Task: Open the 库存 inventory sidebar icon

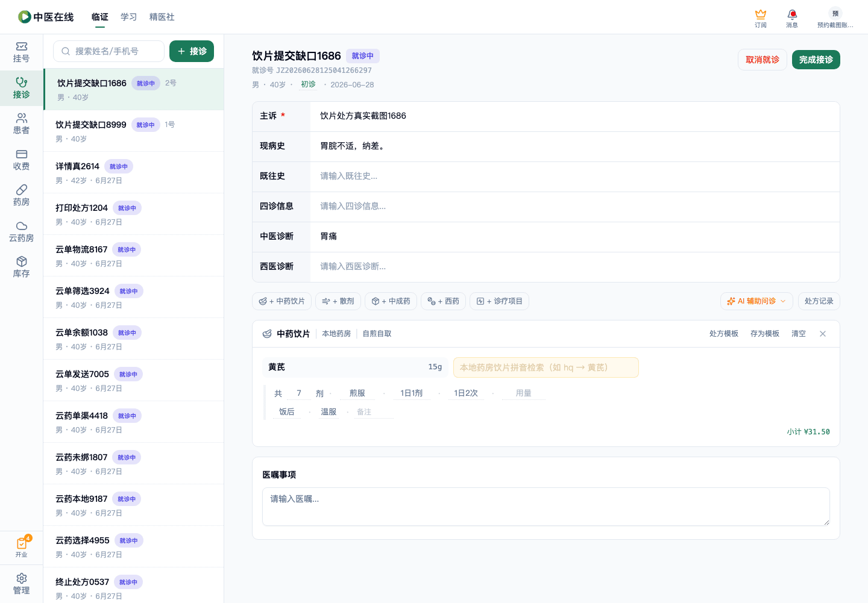Action: (21, 267)
